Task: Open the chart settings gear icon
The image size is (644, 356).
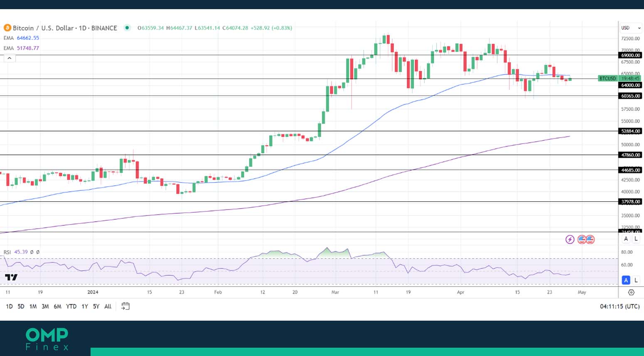Action: tap(631, 292)
